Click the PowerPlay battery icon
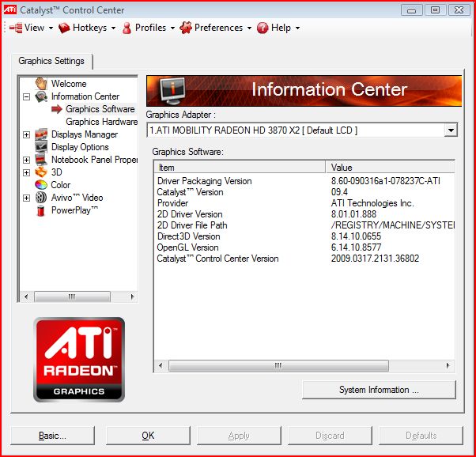This screenshot has height=457, width=476. (40, 210)
